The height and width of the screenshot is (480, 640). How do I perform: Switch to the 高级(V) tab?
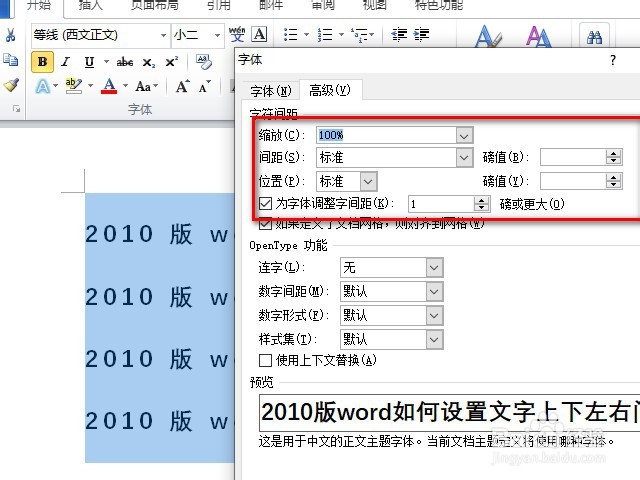330,90
